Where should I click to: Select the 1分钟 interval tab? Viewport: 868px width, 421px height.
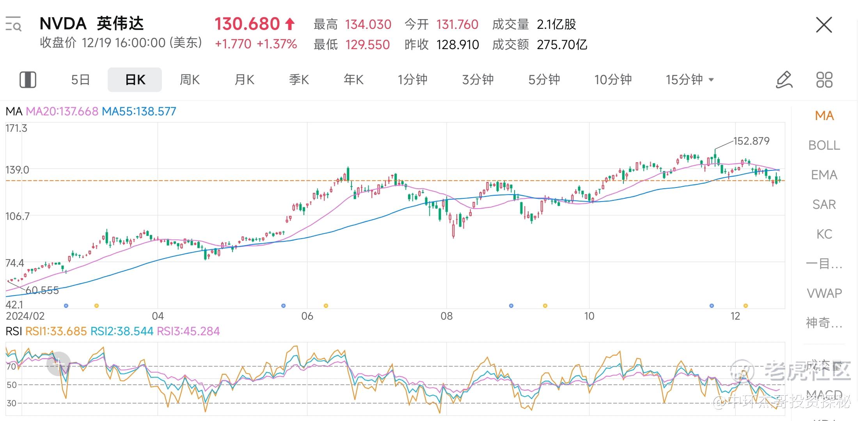click(412, 80)
